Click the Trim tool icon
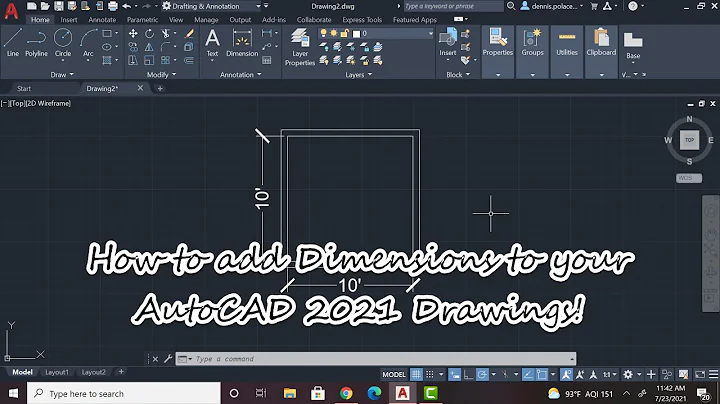The image size is (720, 404). 165,34
